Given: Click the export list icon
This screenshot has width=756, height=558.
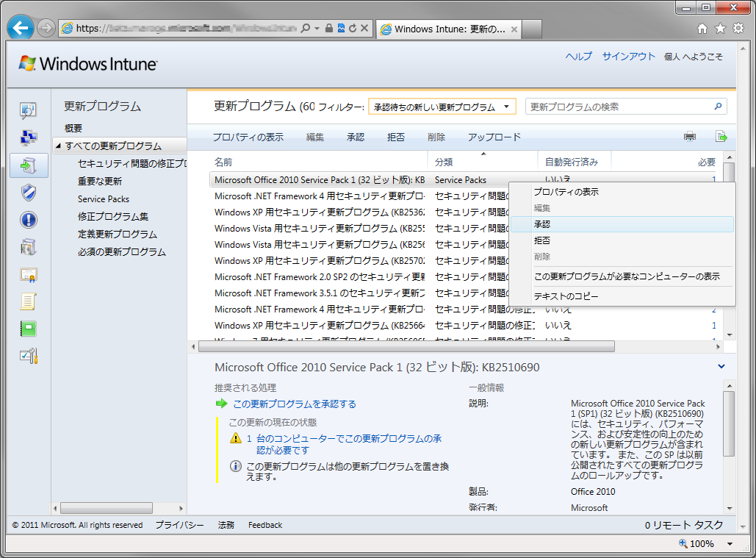Looking at the screenshot, I should [721, 137].
